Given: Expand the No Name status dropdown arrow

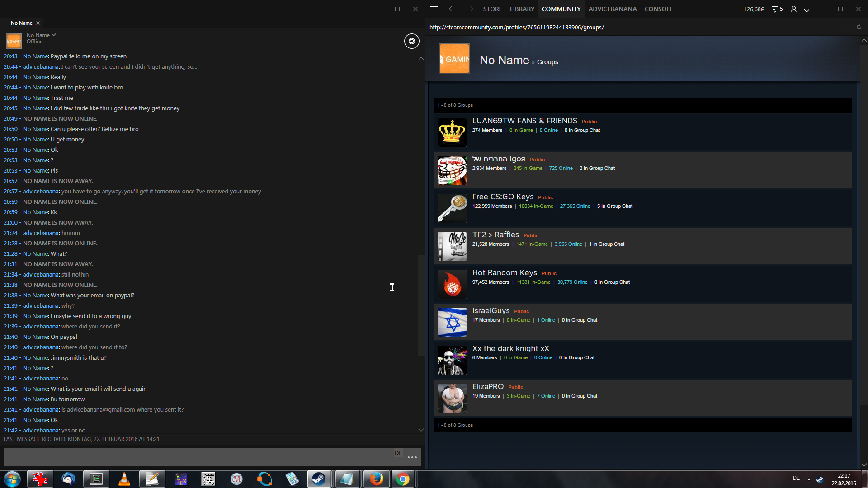Looking at the screenshot, I should point(54,35).
